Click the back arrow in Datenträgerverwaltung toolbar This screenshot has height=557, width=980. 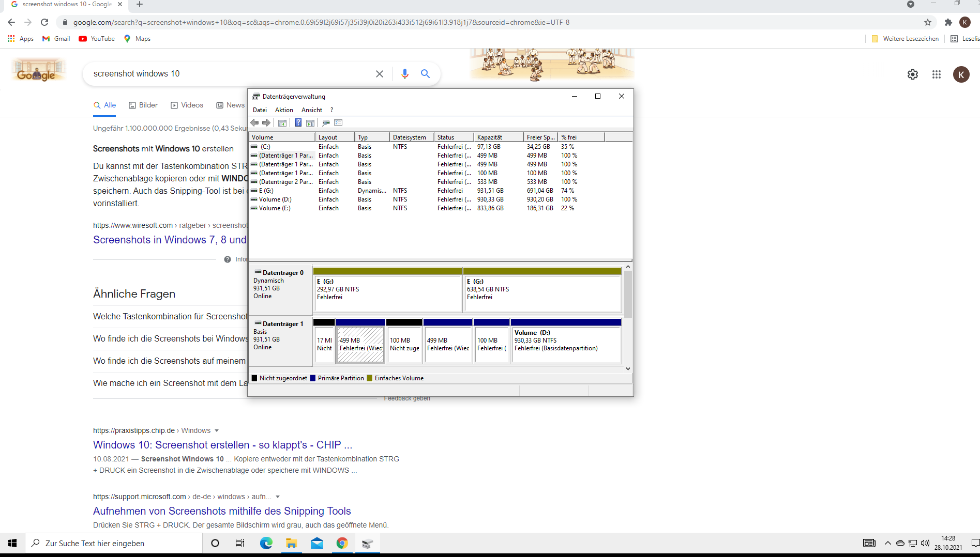click(x=254, y=122)
